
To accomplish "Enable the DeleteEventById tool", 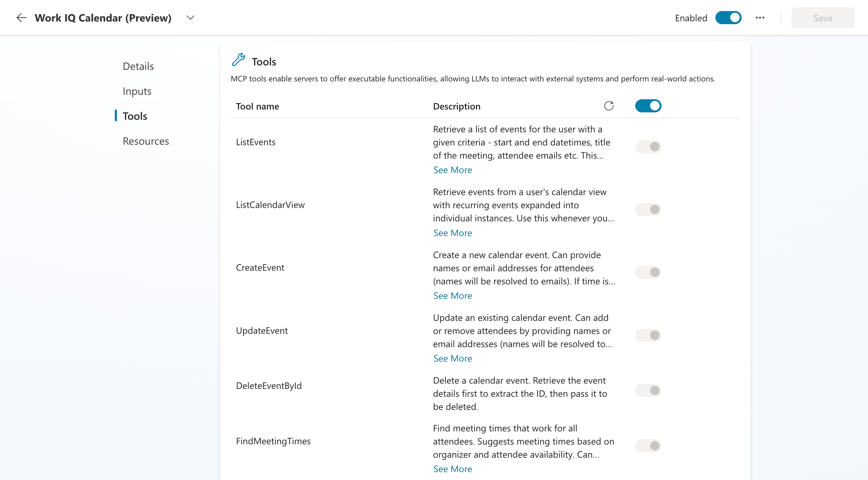I will click(x=648, y=390).
